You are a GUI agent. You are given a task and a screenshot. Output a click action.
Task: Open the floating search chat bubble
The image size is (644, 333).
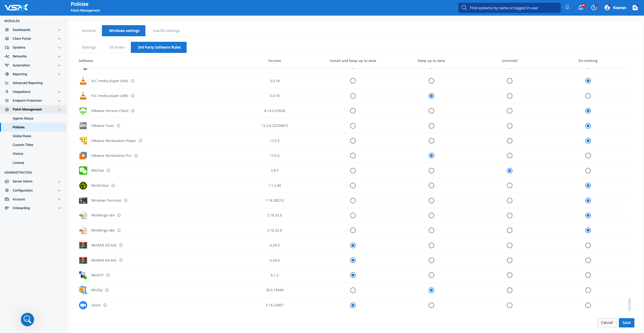[x=27, y=319]
